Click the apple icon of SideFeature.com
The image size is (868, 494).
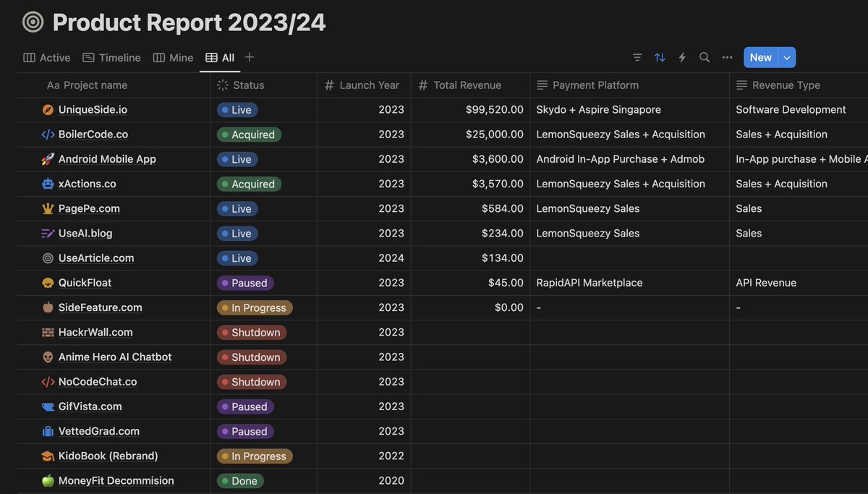click(48, 307)
